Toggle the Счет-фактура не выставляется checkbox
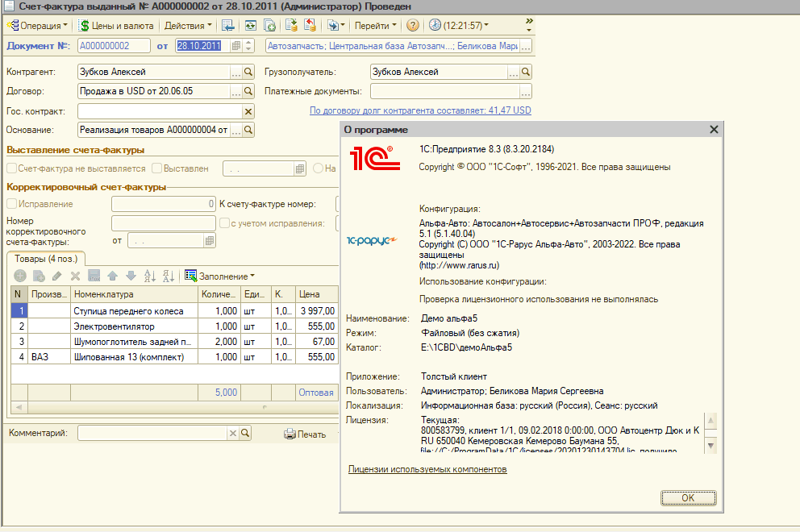800x532 pixels. pyautogui.click(x=12, y=168)
